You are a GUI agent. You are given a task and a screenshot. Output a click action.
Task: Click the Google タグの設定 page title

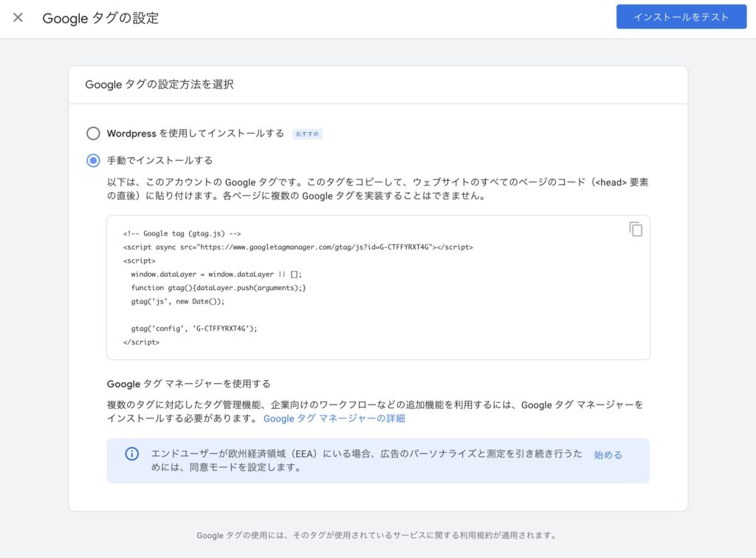[100, 18]
